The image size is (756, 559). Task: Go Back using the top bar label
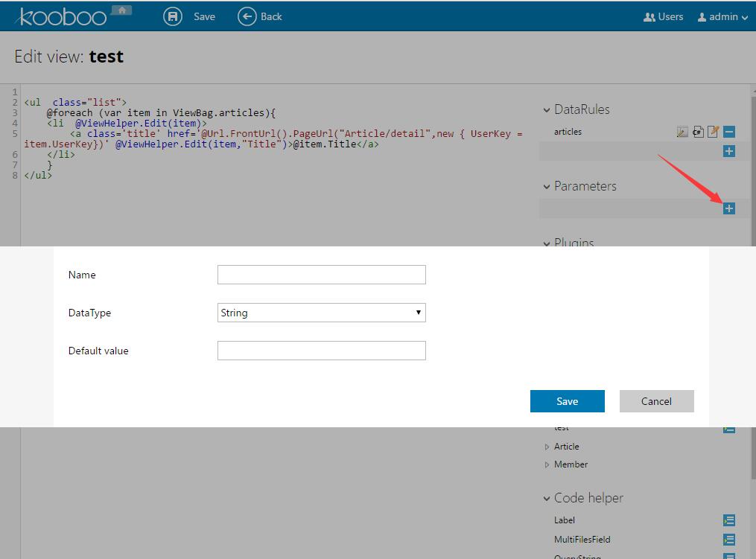click(271, 16)
